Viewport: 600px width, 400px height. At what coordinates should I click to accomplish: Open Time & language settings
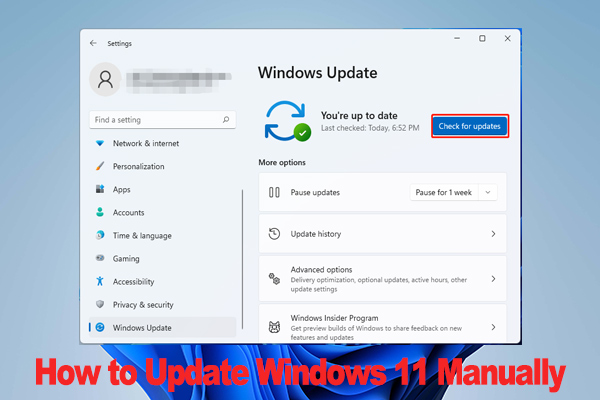[x=163, y=235]
